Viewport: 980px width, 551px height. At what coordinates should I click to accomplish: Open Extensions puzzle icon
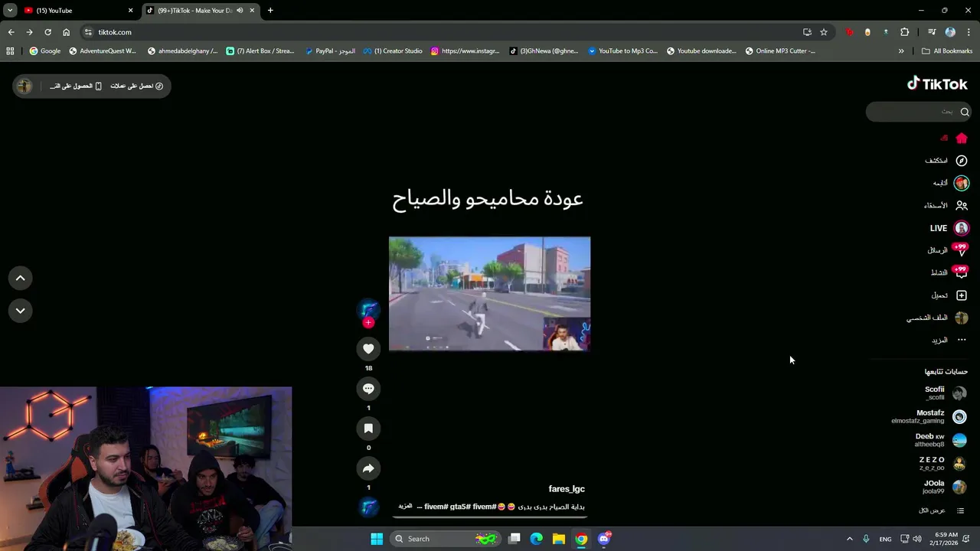(x=904, y=32)
